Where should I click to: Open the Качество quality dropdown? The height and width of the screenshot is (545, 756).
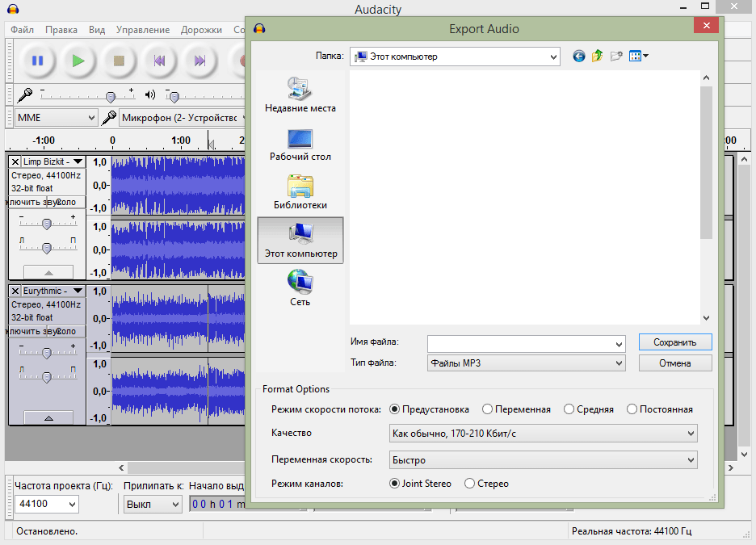click(x=543, y=434)
